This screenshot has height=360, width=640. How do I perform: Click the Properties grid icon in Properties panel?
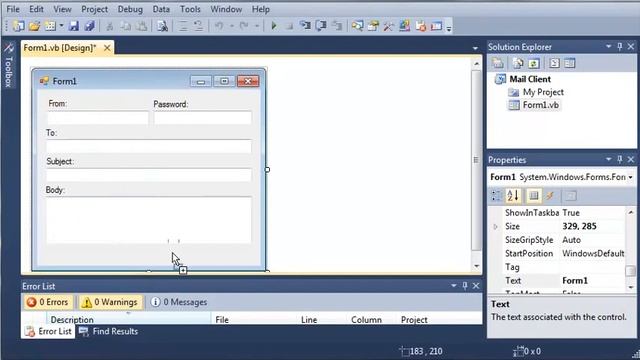click(x=533, y=196)
